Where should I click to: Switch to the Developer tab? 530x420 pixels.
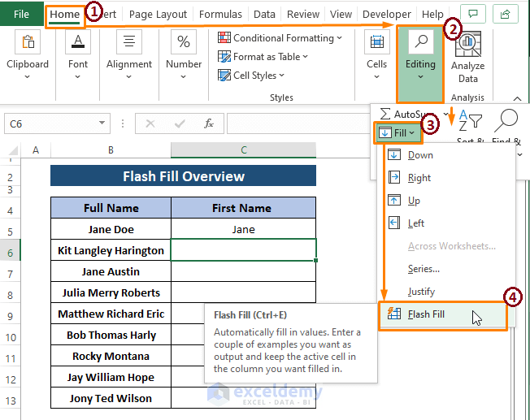[x=387, y=14]
